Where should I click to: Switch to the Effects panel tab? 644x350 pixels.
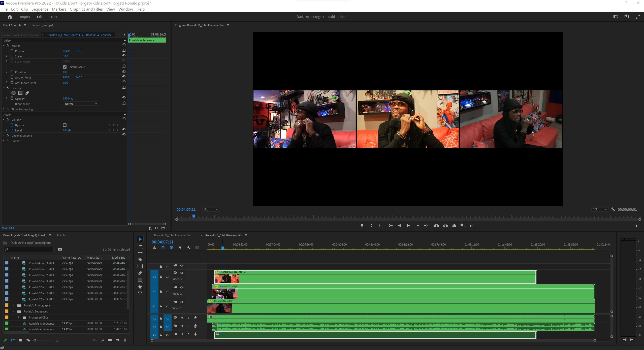[x=61, y=235]
